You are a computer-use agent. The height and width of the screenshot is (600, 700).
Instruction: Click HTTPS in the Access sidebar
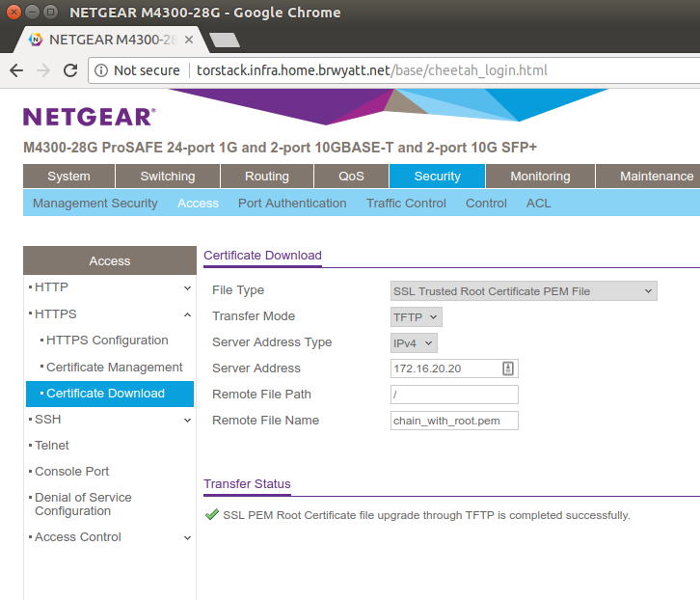click(x=55, y=314)
